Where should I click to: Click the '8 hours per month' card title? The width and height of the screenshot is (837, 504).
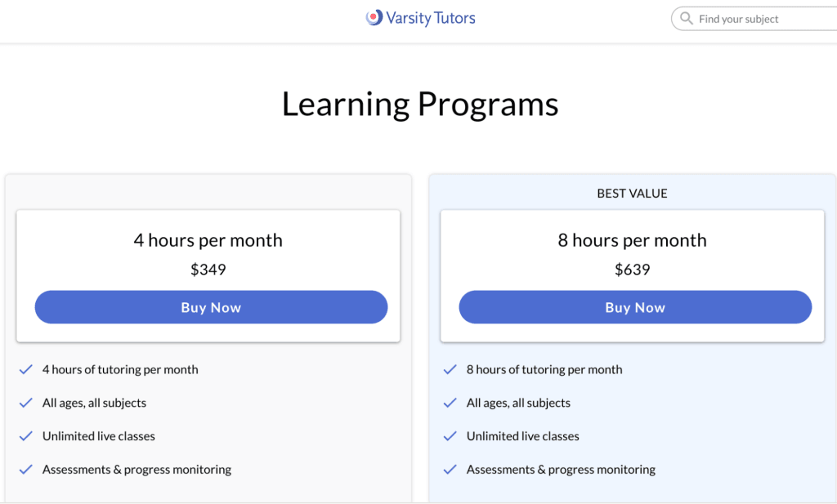(x=633, y=240)
